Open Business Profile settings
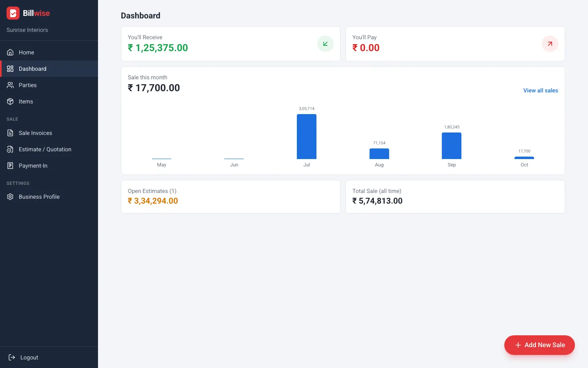This screenshot has width=588, height=368. [x=49, y=197]
